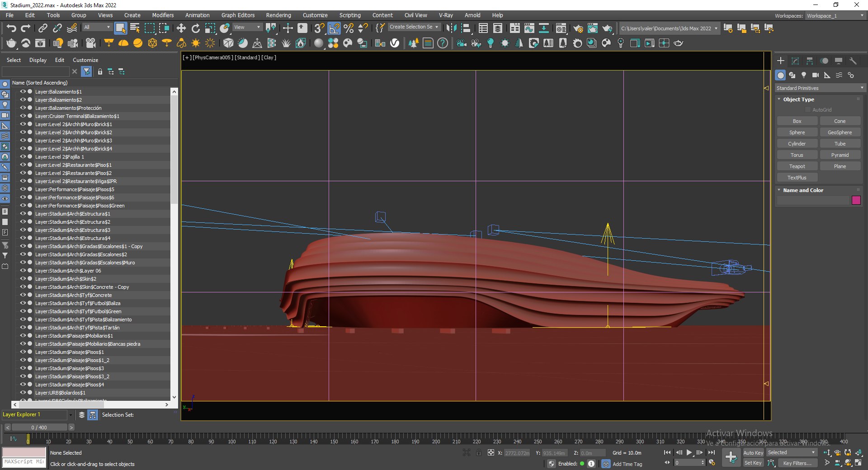The height and width of the screenshot is (470, 868).
Task: Open the Hierarchy panel tab icon
Action: point(810,61)
